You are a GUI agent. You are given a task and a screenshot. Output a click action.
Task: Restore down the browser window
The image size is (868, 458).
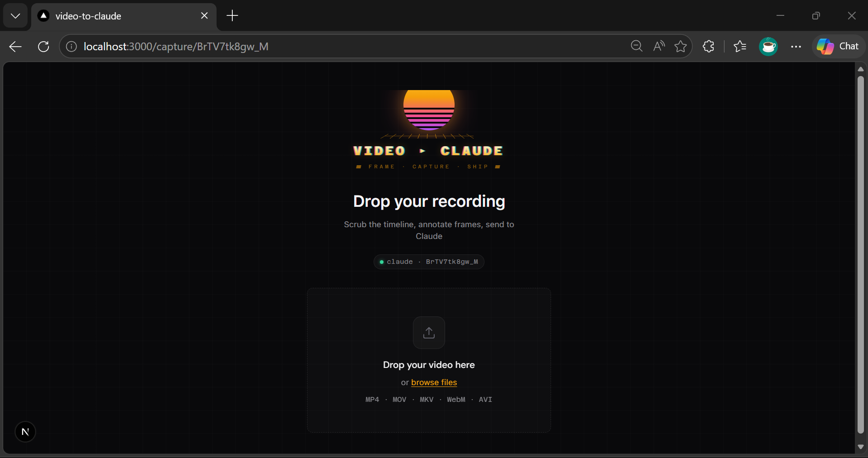point(816,16)
